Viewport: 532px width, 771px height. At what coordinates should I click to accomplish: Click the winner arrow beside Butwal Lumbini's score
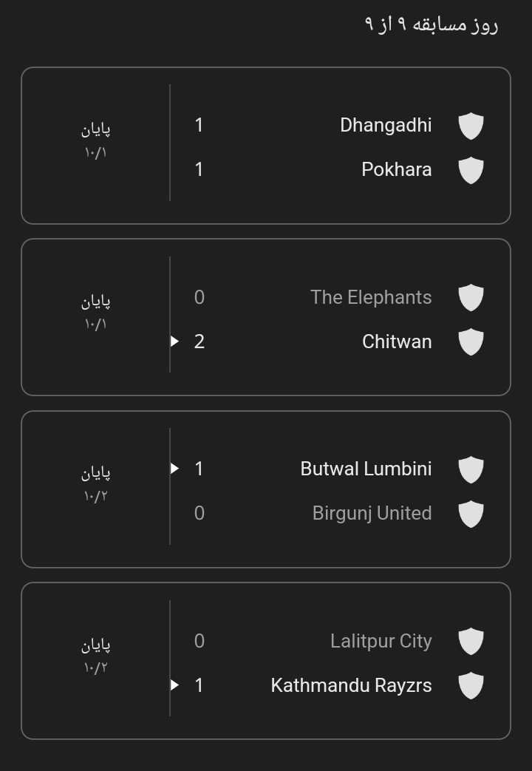[x=175, y=469]
